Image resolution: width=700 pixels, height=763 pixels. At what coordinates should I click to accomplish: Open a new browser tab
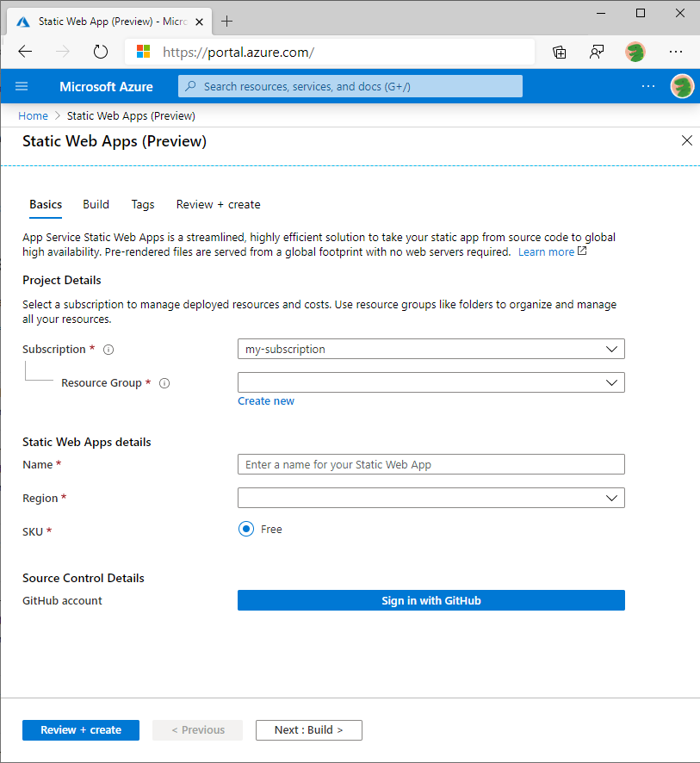click(226, 22)
